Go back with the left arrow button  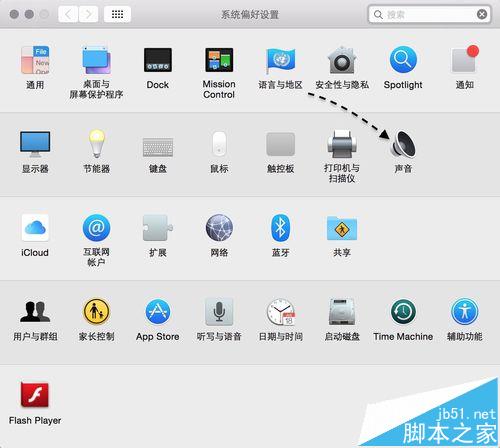pyautogui.click(x=68, y=14)
